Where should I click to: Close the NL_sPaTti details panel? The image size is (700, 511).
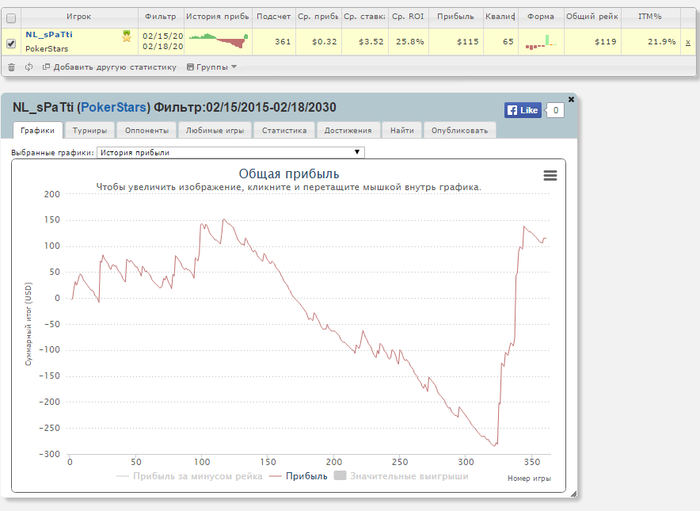click(571, 99)
